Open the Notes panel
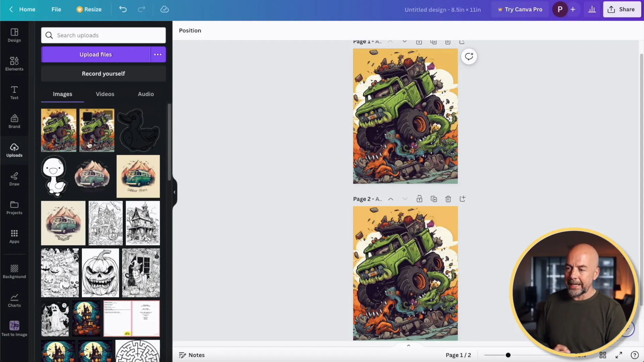This screenshot has height=362, width=644. point(192,355)
